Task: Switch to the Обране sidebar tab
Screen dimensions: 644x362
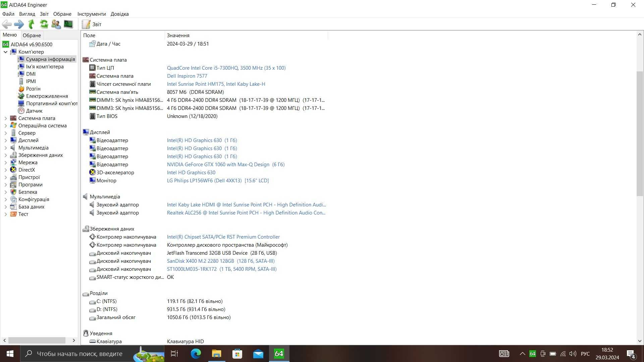Action: [x=32, y=35]
